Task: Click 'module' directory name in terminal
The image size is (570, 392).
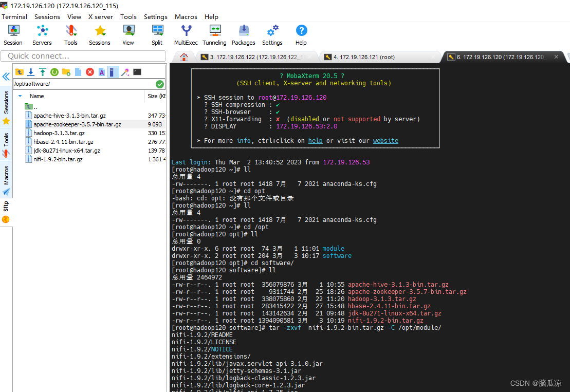Action: pyautogui.click(x=334, y=249)
